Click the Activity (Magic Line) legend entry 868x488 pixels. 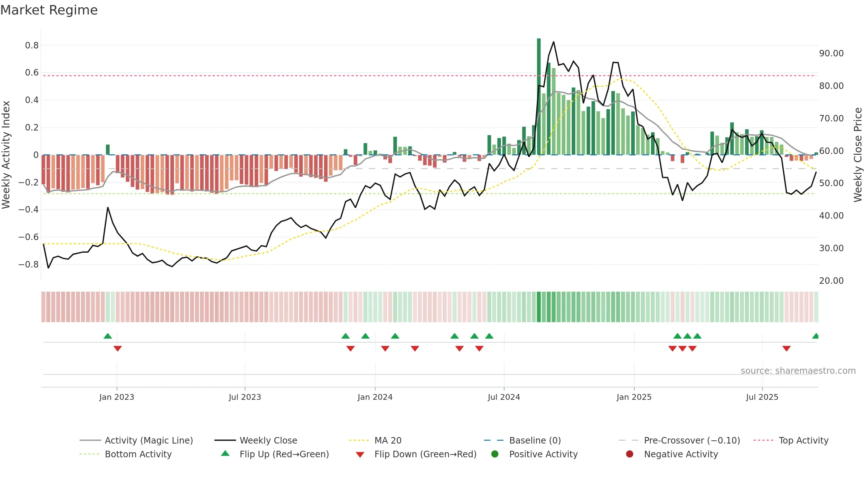pyautogui.click(x=136, y=440)
